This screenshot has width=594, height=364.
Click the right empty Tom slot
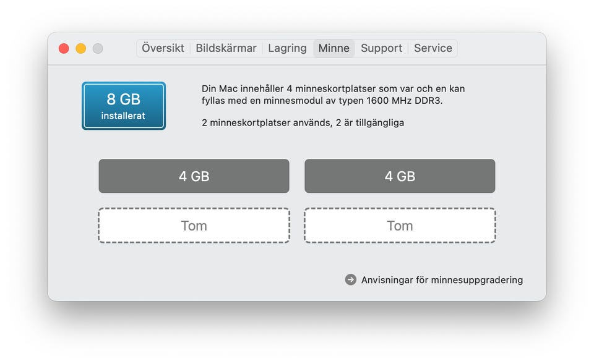[x=400, y=226]
